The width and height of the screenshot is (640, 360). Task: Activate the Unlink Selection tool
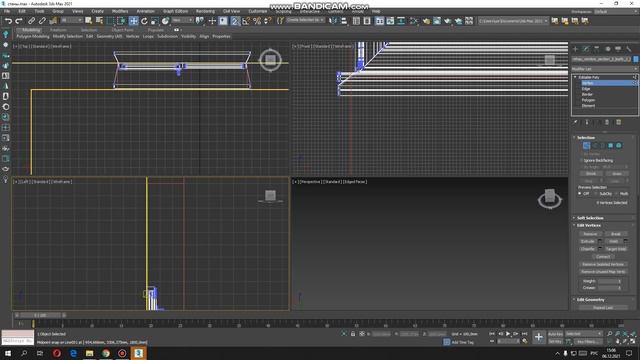(x=42, y=20)
